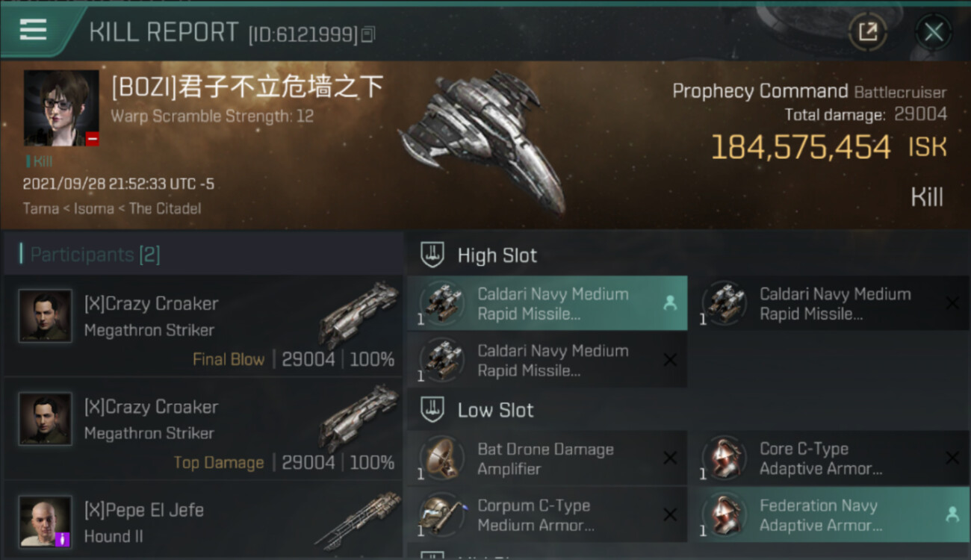Toggle the X on Bat Drone Damage Amplifier
Viewport: 971px width, 560px height.
pyautogui.click(x=670, y=458)
